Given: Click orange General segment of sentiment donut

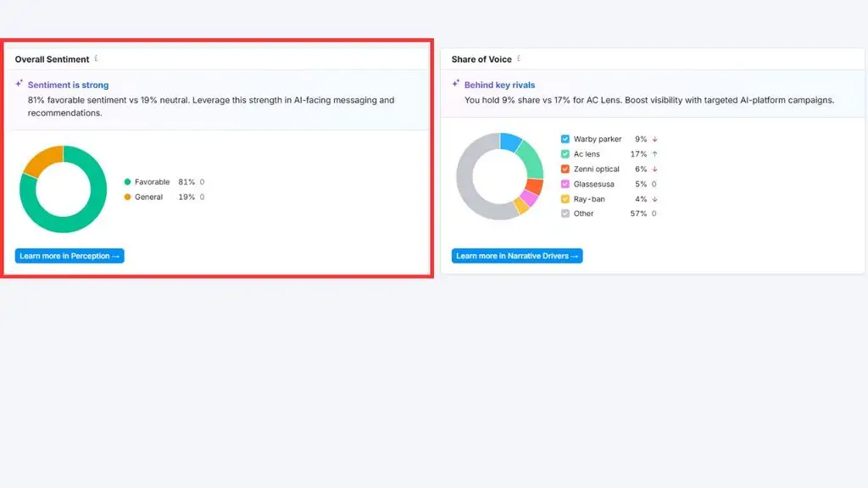Looking at the screenshot, I should (44, 158).
